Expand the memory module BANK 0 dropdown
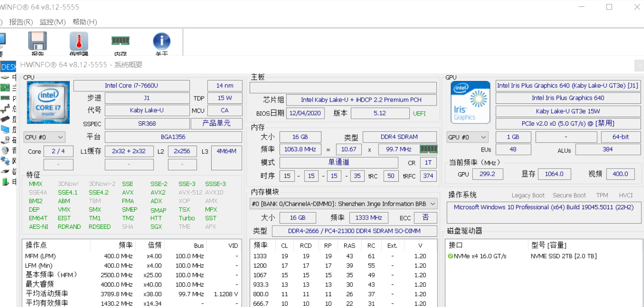Screen dimensions: 644x307 (x=343, y=204)
